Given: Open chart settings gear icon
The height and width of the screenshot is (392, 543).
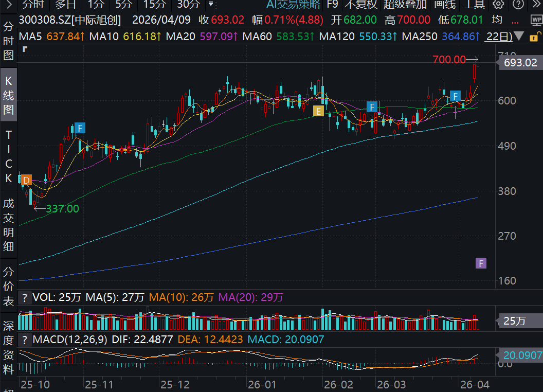Looking at the screenshot, I should [x=498, y=5].
